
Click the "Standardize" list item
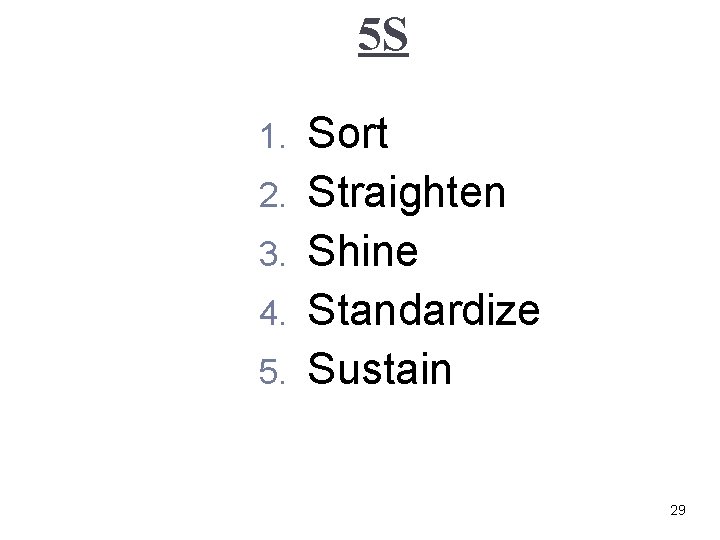[x=424, y=311]
